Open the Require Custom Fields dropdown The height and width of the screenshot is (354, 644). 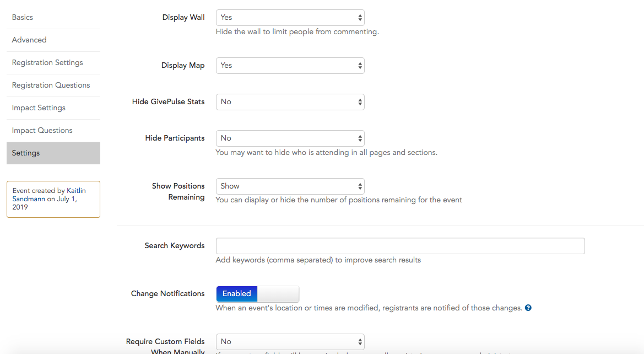tap(290, 342)
